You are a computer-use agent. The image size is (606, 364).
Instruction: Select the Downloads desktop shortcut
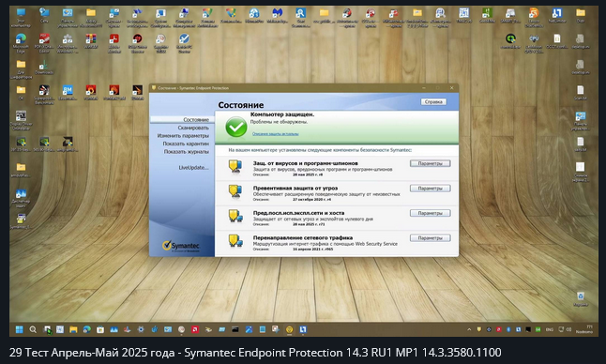pyautogui.click(x=44, y=68)
